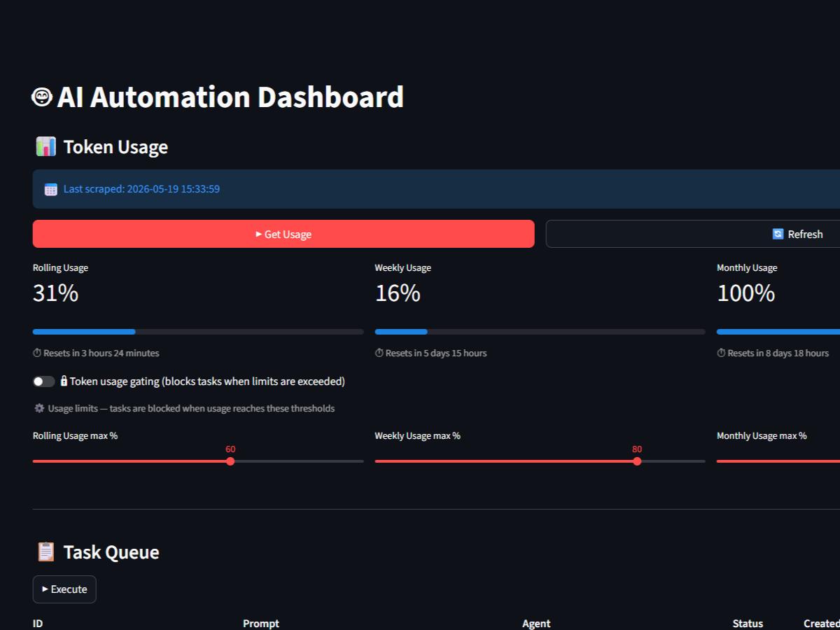Click the Status column header

[748, 623]
